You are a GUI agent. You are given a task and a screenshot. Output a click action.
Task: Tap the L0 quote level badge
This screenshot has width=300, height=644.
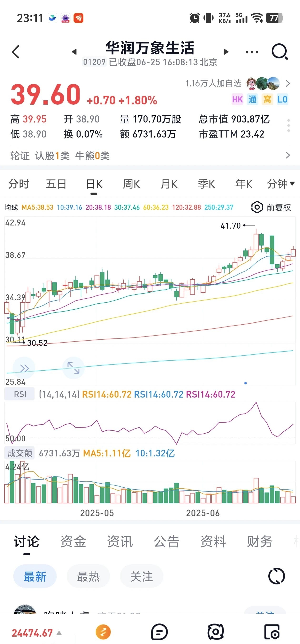(x=282, y=99)
